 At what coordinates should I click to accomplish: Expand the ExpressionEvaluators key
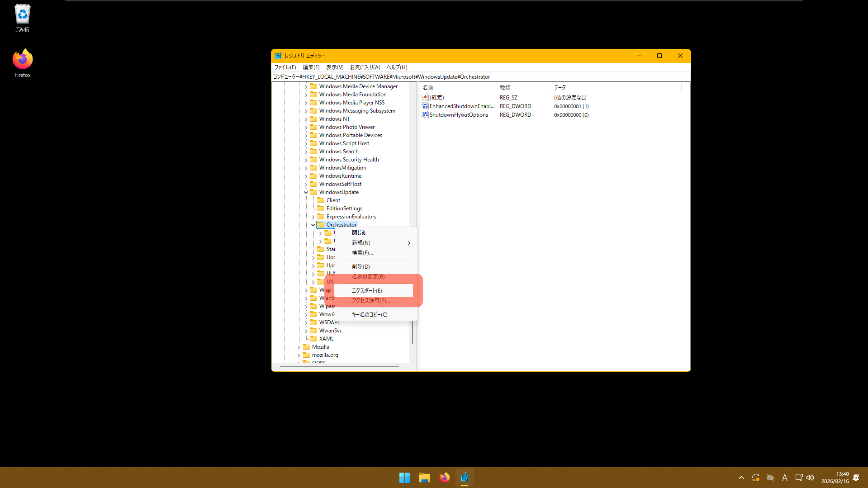tap(313, 217)
